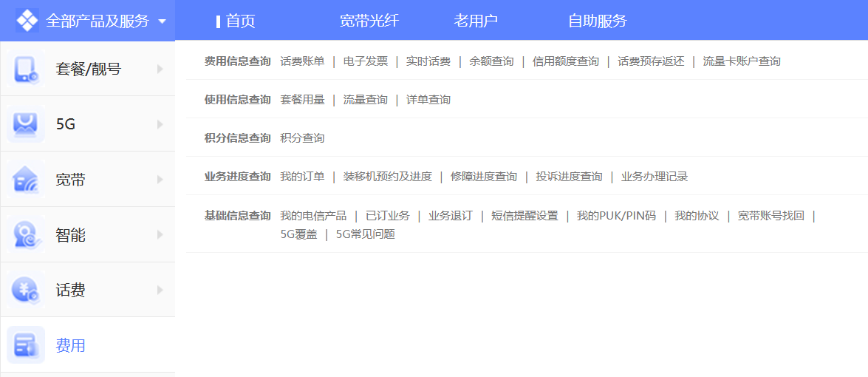The height and width of the screenshot is (377, 868).
Task: Open the 电子发票 link
Action: click(x=366, y=61)
